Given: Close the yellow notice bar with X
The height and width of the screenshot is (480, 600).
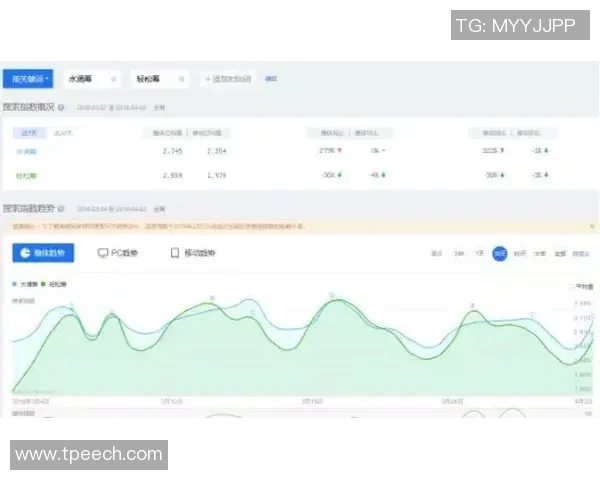Looking at the screenshot, I should click(591, 227).
